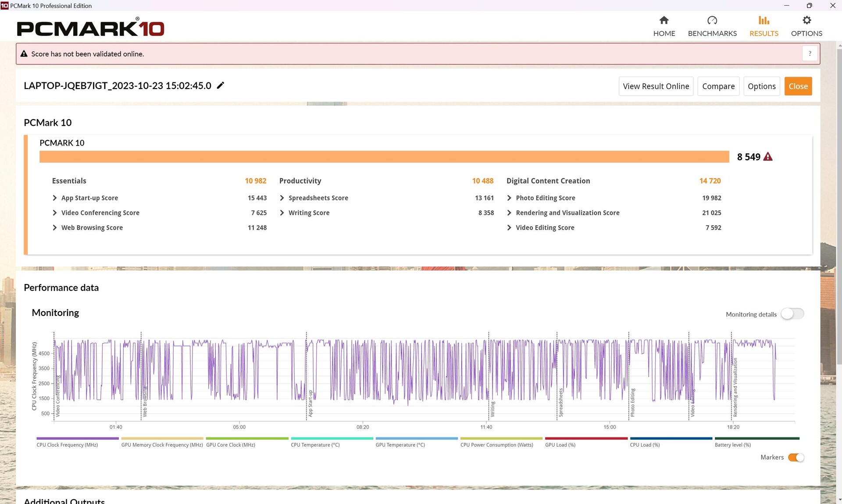The width and height of the screenshot is (842, 504).
Task: Click pencil icon to rename result
Action: [x=221, y=85]
